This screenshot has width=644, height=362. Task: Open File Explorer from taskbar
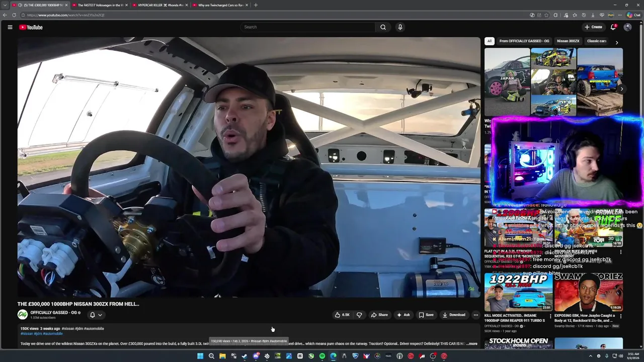[222, 356]
